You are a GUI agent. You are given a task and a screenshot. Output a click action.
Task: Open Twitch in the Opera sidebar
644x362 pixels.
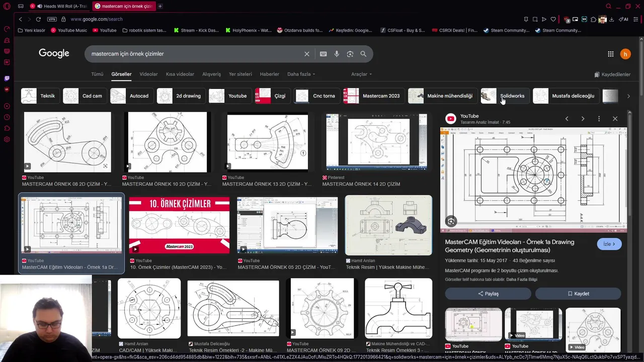coord(7,78)
